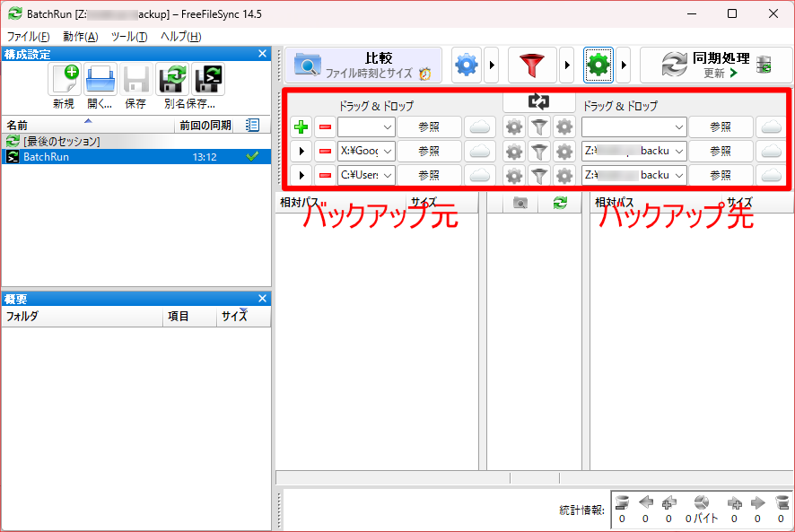Click the 比較 (Compare) button
This screenshot has width=795, height=532.
point(363,65)
